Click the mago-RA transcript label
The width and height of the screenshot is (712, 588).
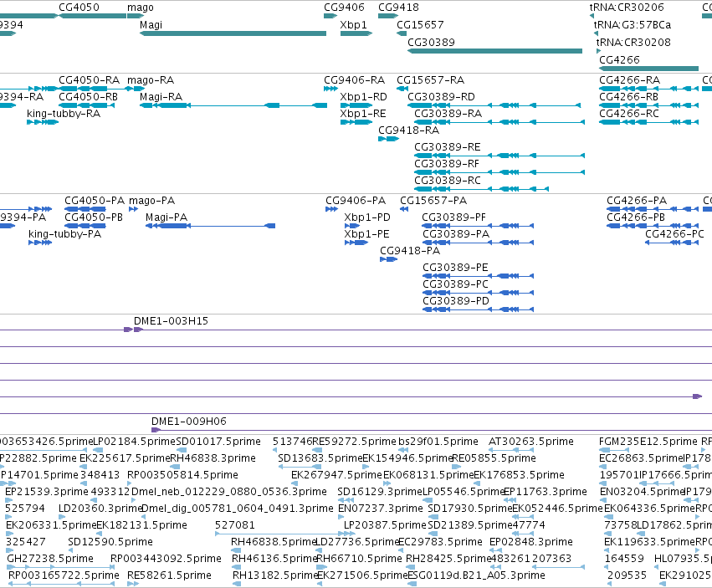[x=151, y=80]
